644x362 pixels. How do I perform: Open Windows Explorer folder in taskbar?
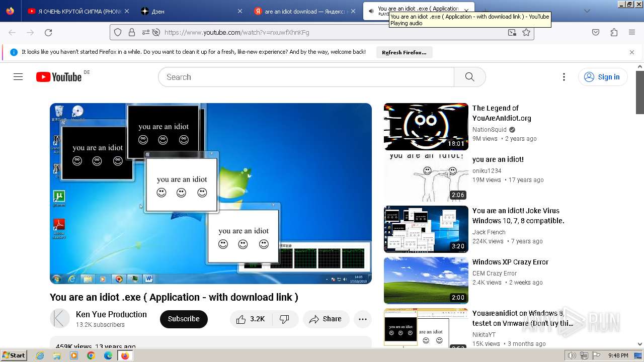coord(57,355)
